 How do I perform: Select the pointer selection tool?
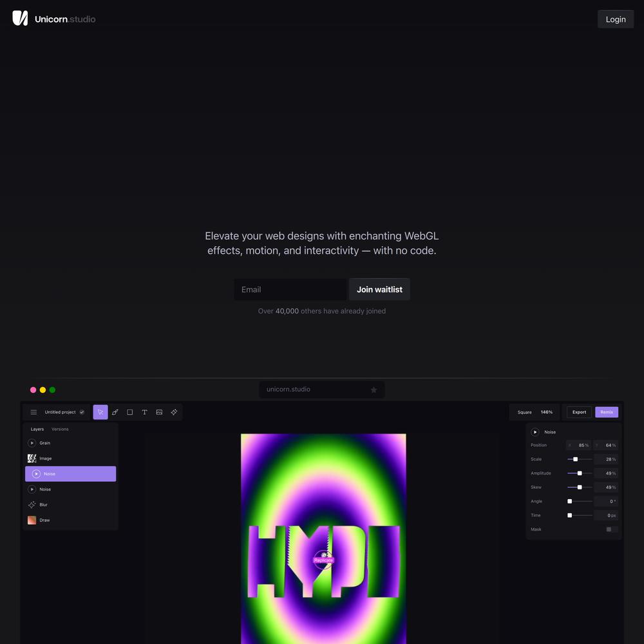coord(100,412)
